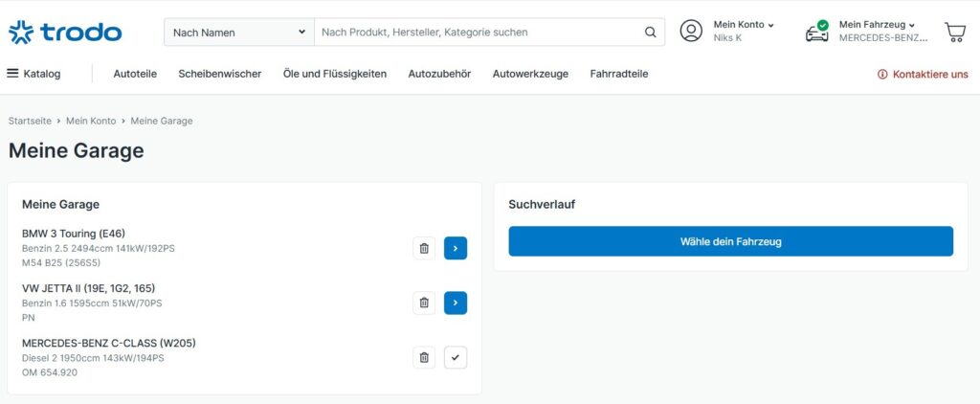Open the Autoteile menu item
The height and width of the screenshot is (404, 980).
(x=135, y=74)
